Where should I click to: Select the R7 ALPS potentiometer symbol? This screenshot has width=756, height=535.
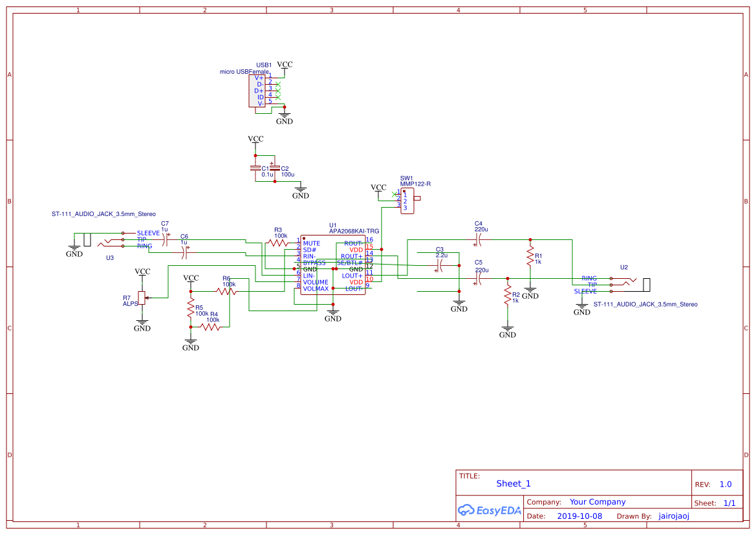[x=142, y=299]
